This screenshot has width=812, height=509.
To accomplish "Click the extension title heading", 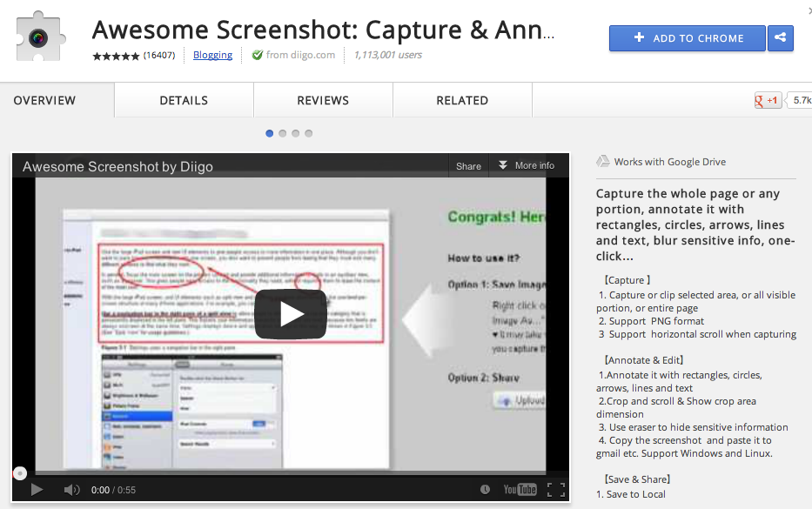I will point(323,30).
